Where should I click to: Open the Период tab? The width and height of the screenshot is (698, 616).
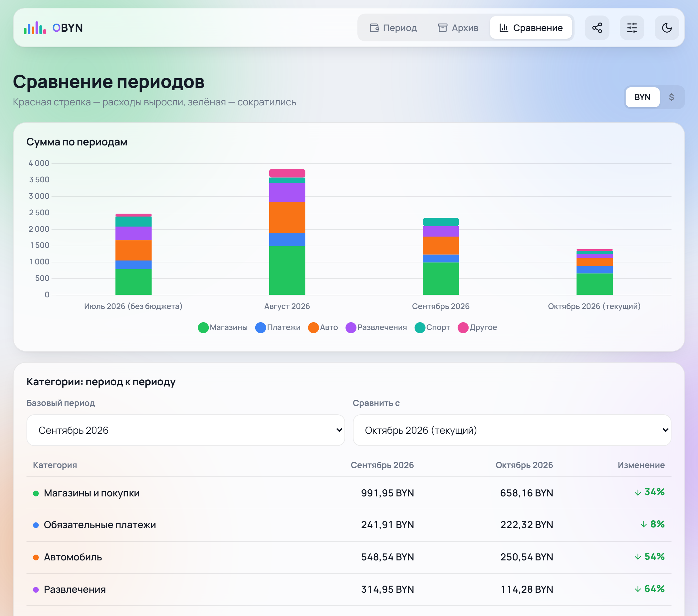coord(393,28)
